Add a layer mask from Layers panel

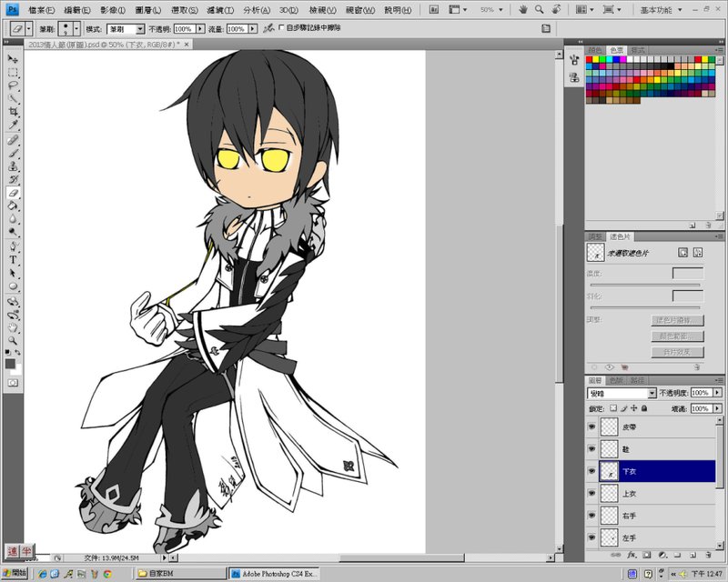tap(647, 555)
